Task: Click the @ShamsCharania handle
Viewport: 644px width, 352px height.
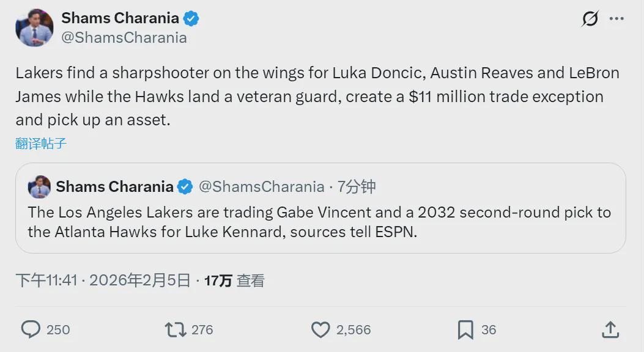Action: coord(125,37)
